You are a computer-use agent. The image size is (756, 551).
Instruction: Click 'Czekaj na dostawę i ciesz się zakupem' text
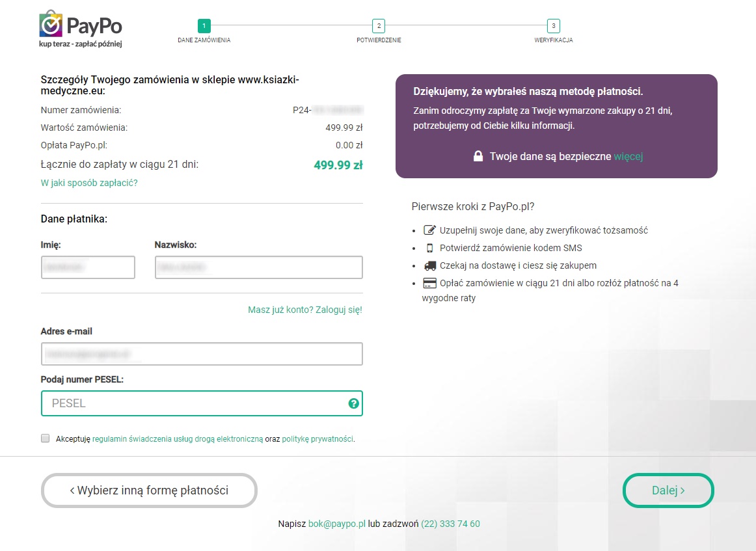[x=518, y=265]
